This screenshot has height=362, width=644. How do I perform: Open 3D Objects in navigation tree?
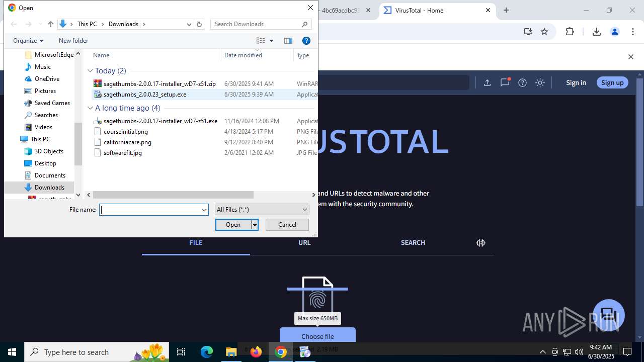(x=49, y=151)
